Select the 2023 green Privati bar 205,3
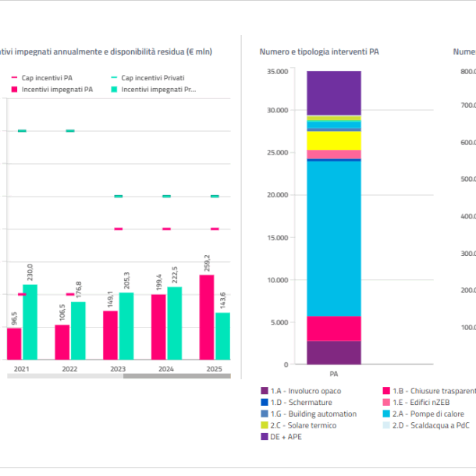This screenshot has height=476, width=476. (x=126, y=326)
